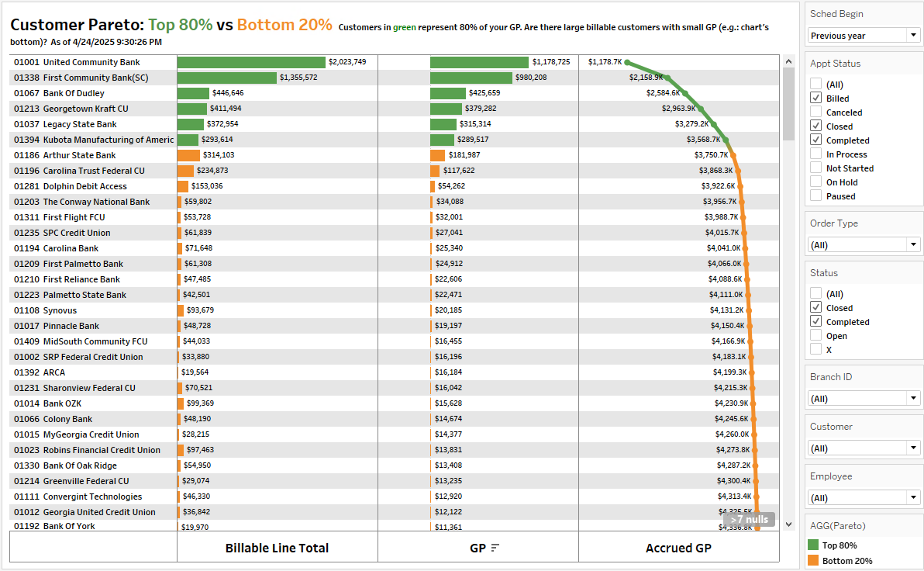Tick the In Process appointment status
This screenshot has width=924, height=571.
816,154
